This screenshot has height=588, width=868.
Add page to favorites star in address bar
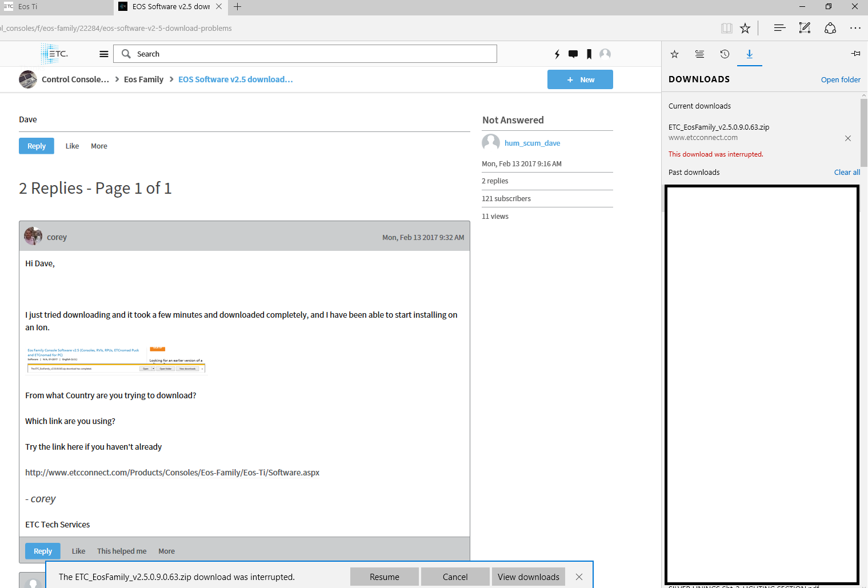[x=745, y=28]
